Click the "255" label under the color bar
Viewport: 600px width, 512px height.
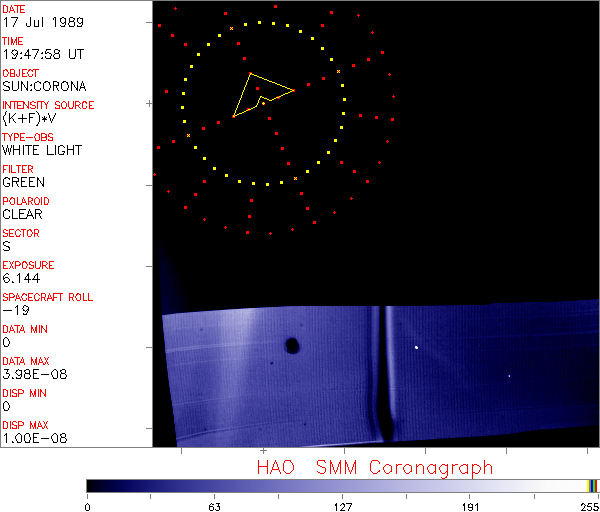click(589, 505)
